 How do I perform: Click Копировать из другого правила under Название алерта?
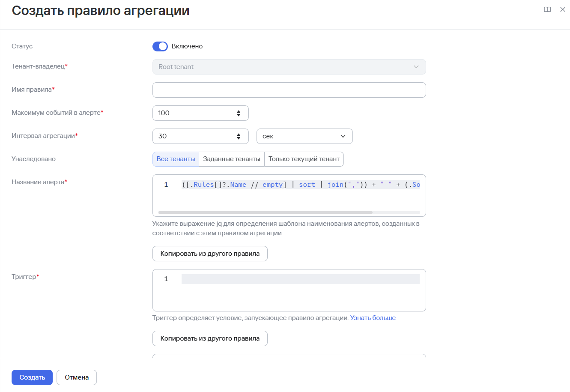point(210,254)
